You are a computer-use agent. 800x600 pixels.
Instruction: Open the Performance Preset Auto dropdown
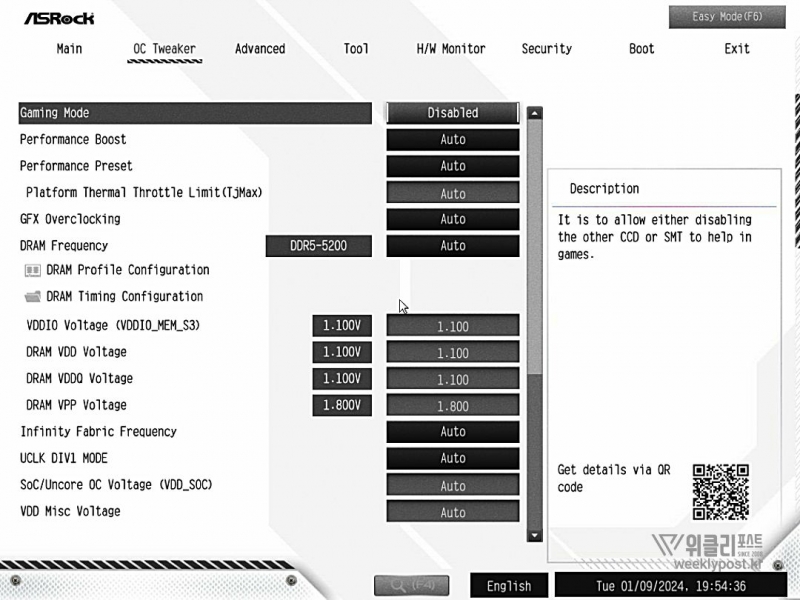[x=452, y=166]
